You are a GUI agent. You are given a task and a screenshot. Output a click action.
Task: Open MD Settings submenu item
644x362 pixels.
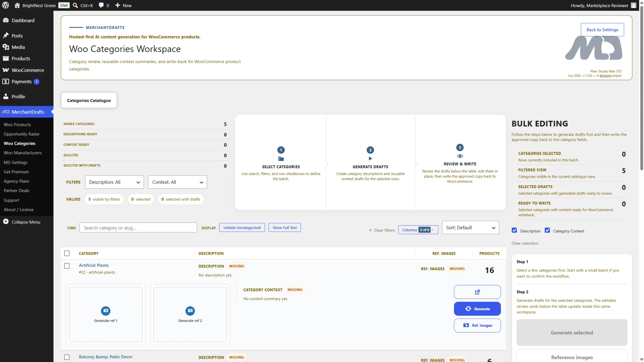point(15,162)
